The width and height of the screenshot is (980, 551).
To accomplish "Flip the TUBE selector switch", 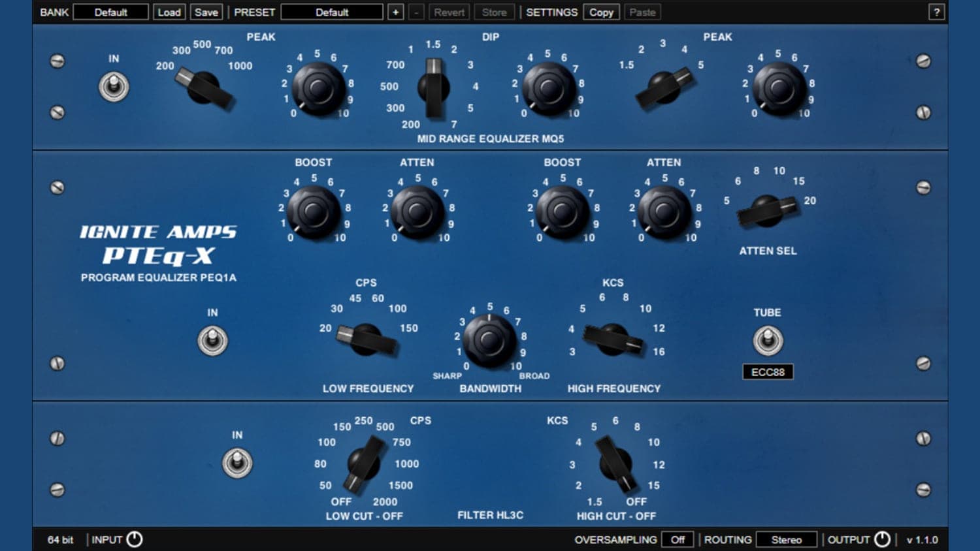I will pyautogui.click(x=768, y=340).
